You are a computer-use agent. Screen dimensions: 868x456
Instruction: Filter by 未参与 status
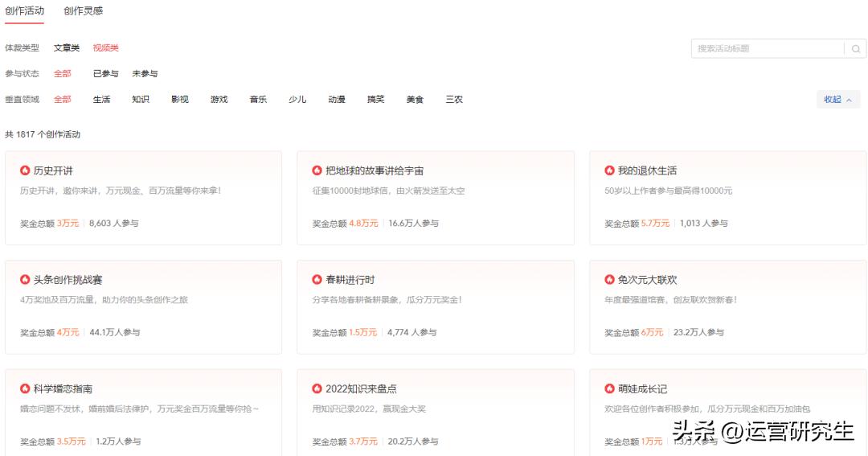pyautogui.click(x=145, y=74)
